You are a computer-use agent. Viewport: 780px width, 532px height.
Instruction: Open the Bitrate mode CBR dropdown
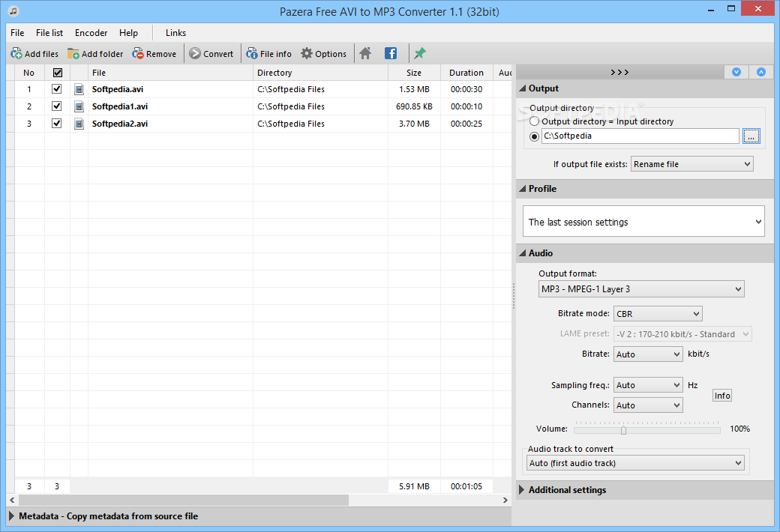pos(658,314)
